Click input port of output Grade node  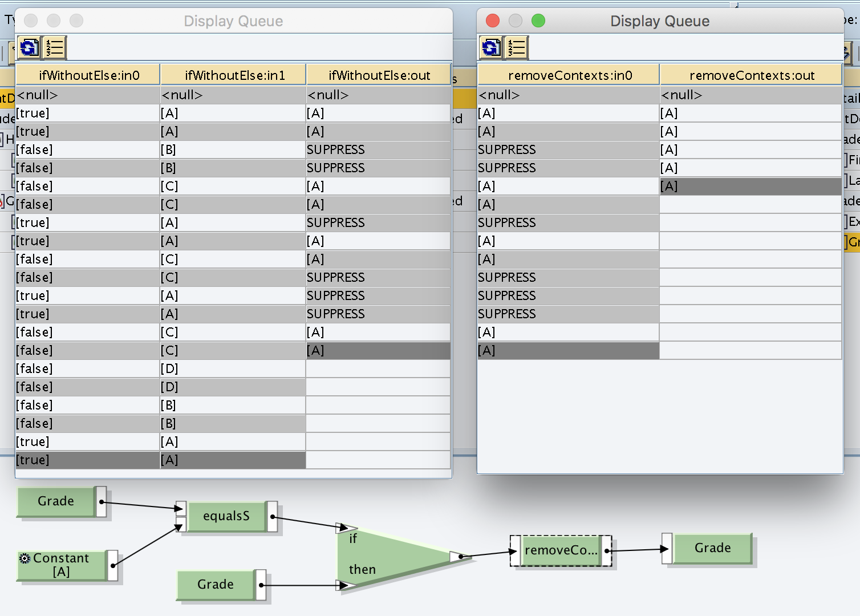[667, 549]
